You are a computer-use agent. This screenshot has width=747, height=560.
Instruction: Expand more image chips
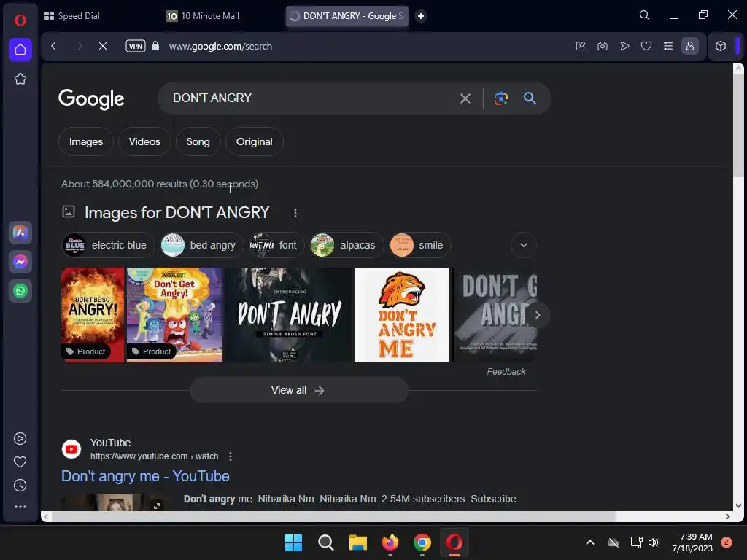pos(524,245)
